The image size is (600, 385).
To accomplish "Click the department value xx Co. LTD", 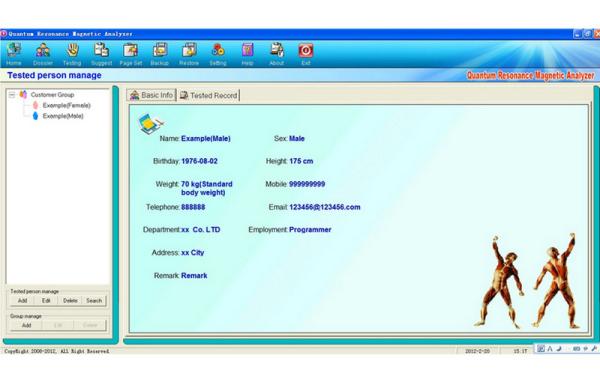I will click(201, 230).
